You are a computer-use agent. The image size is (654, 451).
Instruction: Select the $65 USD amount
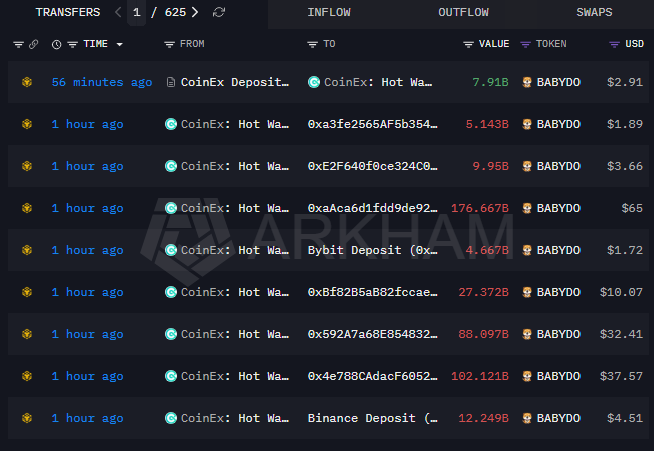[x=632, y=208]
